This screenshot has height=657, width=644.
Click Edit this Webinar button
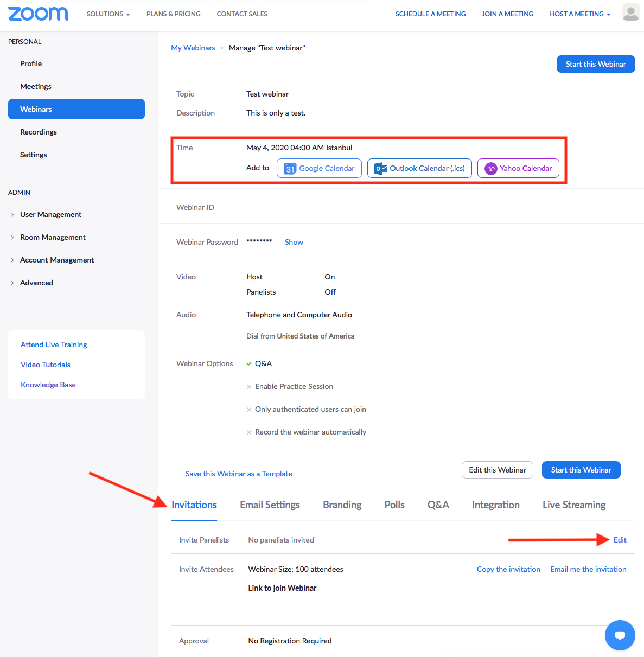[497, 470]
